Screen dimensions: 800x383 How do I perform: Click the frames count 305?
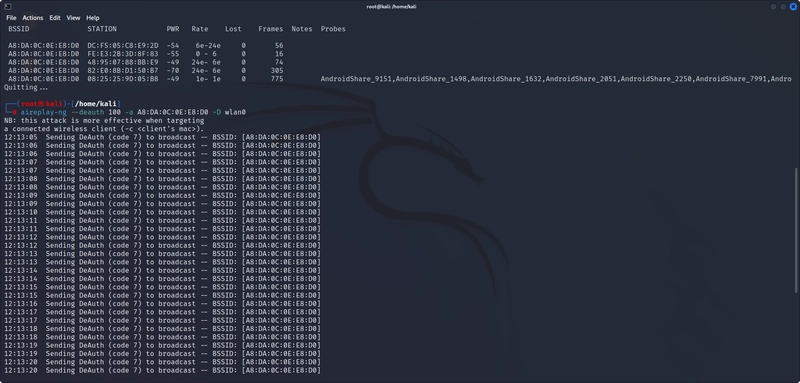coord(277,70)
